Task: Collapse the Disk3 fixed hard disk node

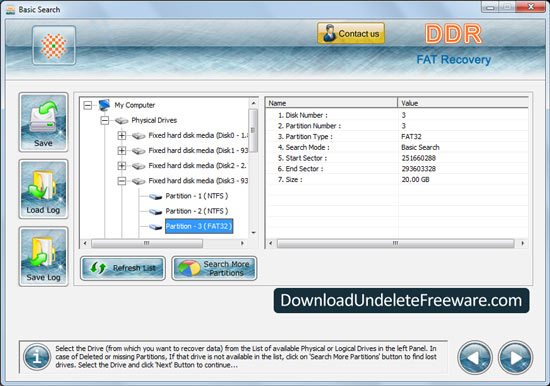Action: (122, 181)
